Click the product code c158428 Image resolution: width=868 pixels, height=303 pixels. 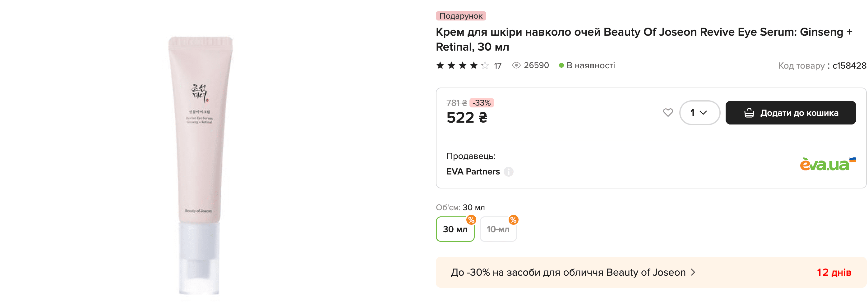pyautogui.click(x=849, y=66)
